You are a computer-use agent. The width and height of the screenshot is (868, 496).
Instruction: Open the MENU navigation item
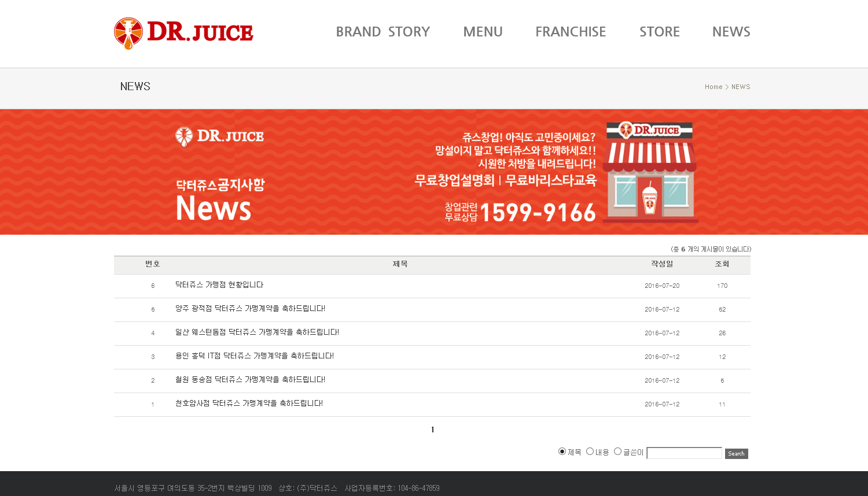(483, 32)
